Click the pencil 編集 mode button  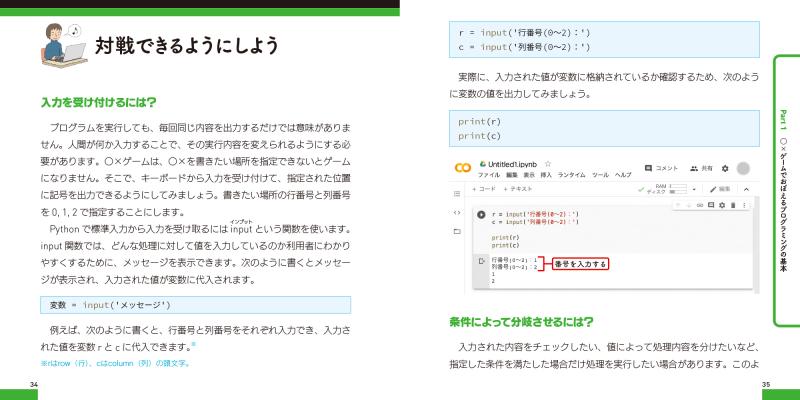[x=720, y=189]
